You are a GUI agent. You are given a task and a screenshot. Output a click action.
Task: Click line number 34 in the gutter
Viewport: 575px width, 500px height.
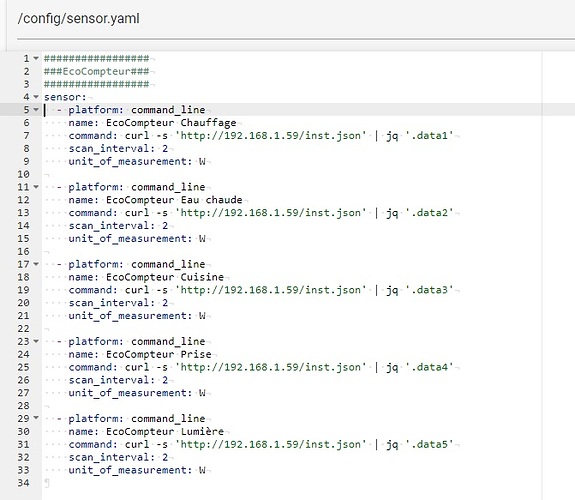pos(23,483)
